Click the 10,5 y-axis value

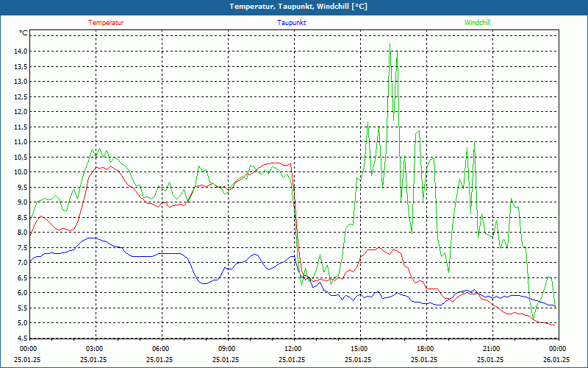coord(21,157)
